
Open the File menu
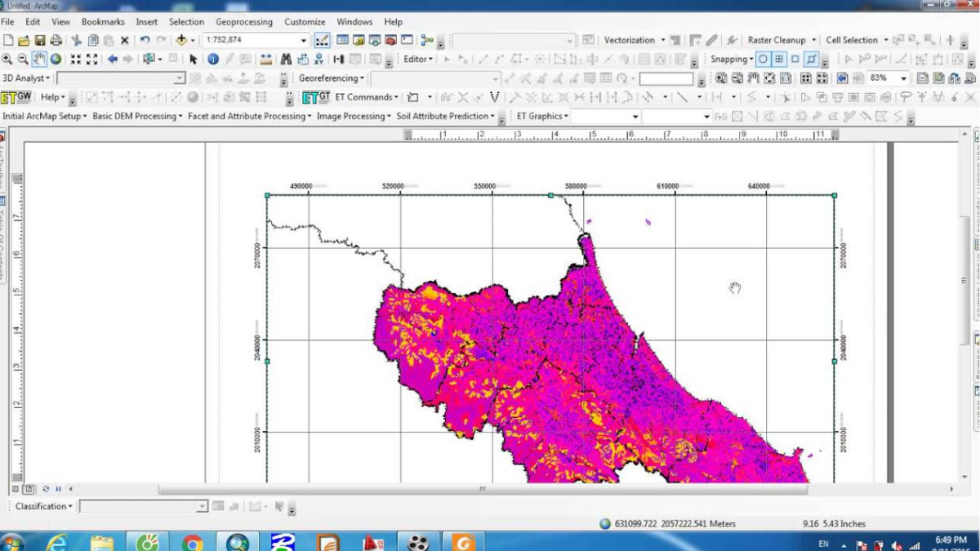coord(7,22)
